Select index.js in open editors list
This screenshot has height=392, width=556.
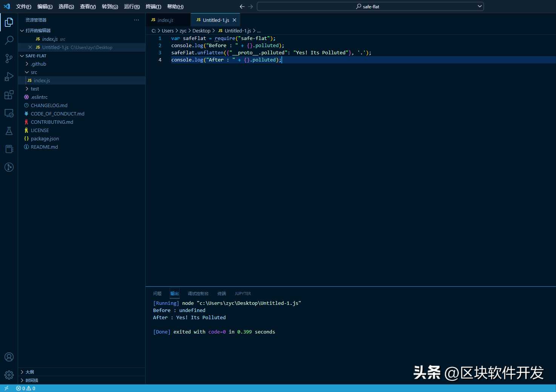pyautogui.click(x=82, y=39)
